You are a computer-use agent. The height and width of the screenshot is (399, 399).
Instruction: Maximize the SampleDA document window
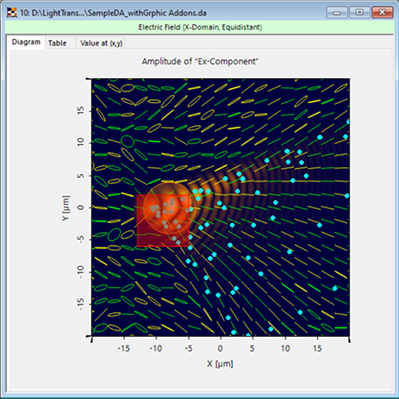pos(359,13)
